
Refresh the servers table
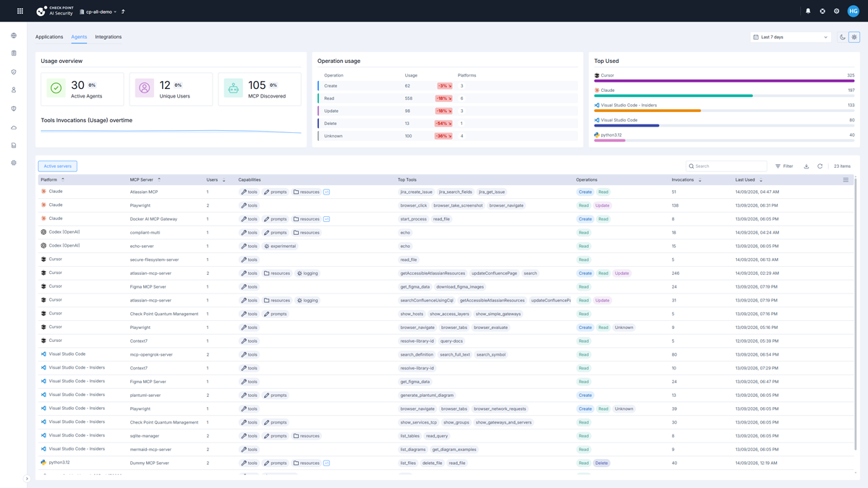[x=820, y=166]
